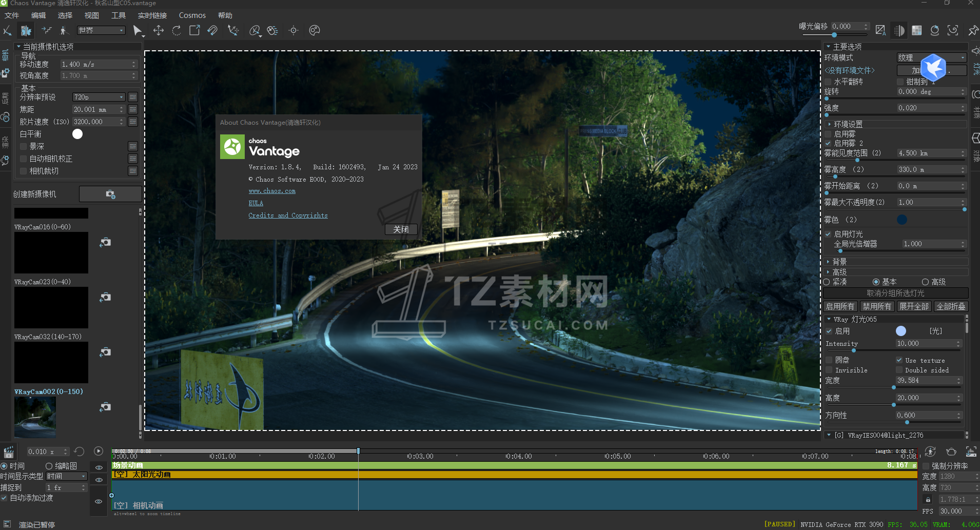Viewport: 980px width, 530px height.
Task: Open the 世界 coordinate space dropdown
Action: point(101,30)
